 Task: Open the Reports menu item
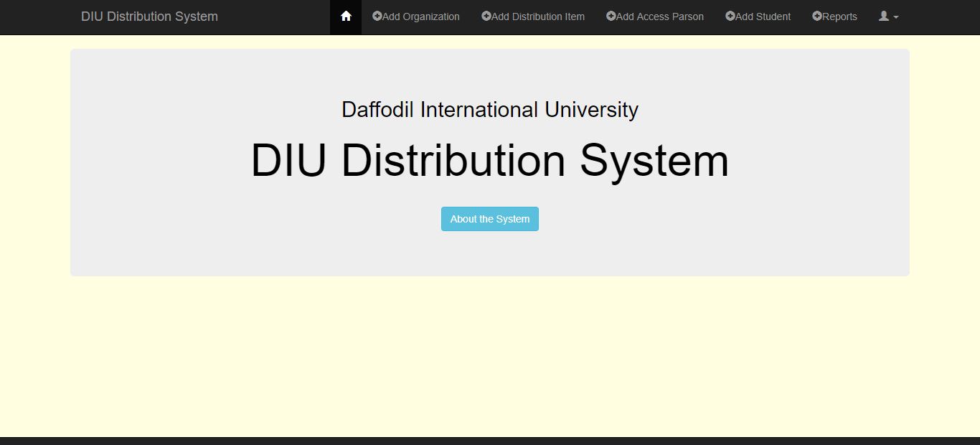point(835,17)
